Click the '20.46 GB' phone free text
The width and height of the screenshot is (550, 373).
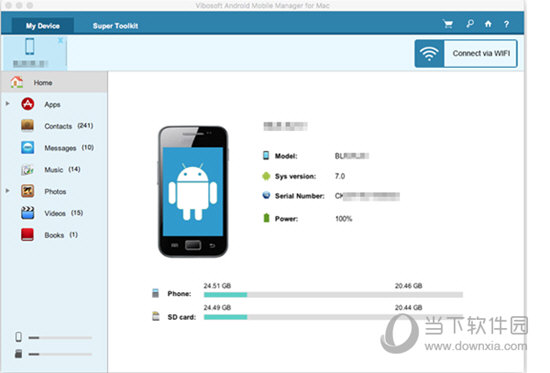coord(408,286)
